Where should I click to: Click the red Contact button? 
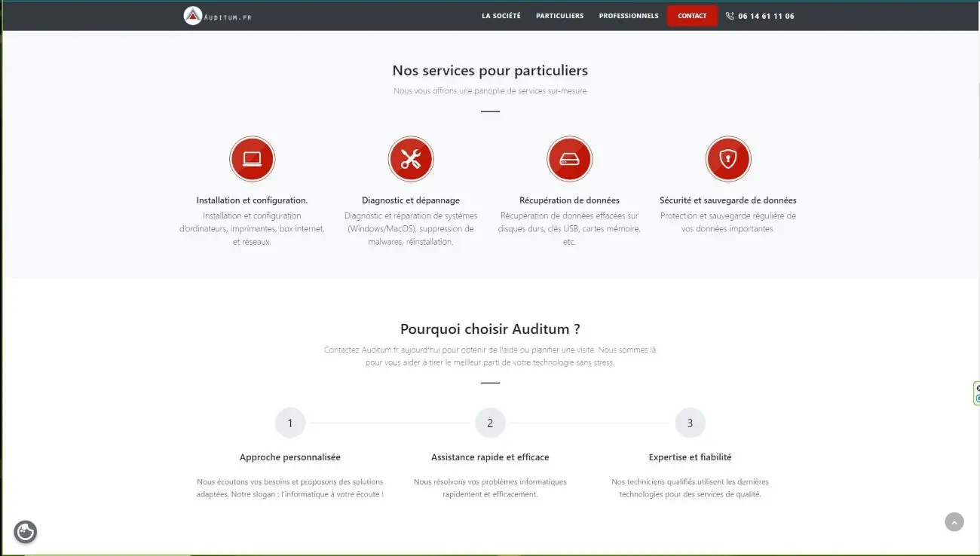tap(692, 16)
